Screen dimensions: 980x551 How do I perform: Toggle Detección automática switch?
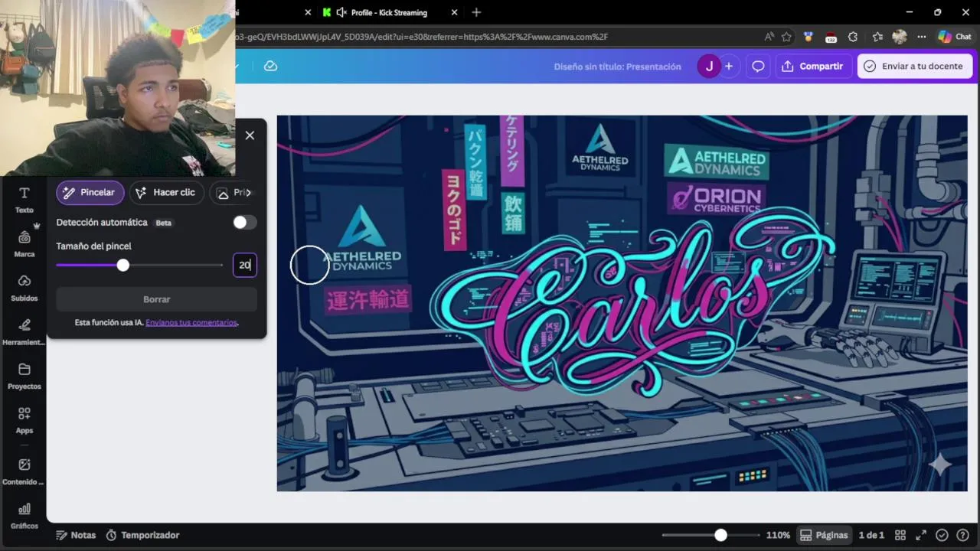click(245, 223)
